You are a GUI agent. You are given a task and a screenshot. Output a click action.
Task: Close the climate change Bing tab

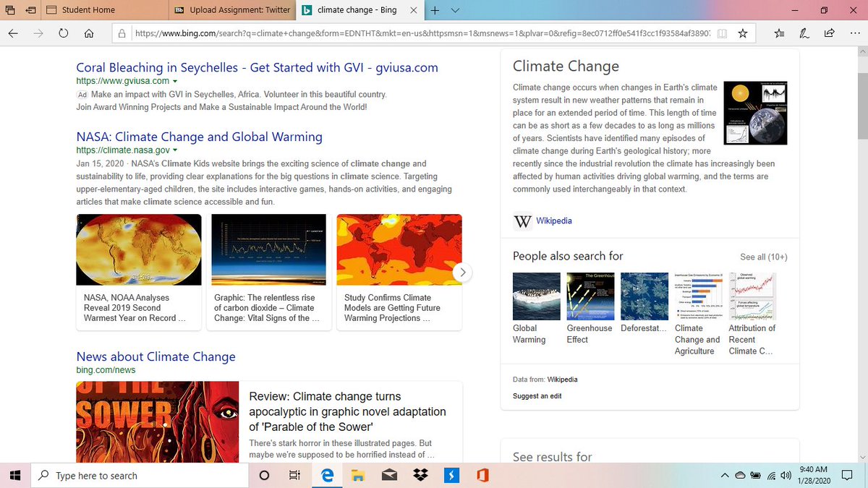413,10
